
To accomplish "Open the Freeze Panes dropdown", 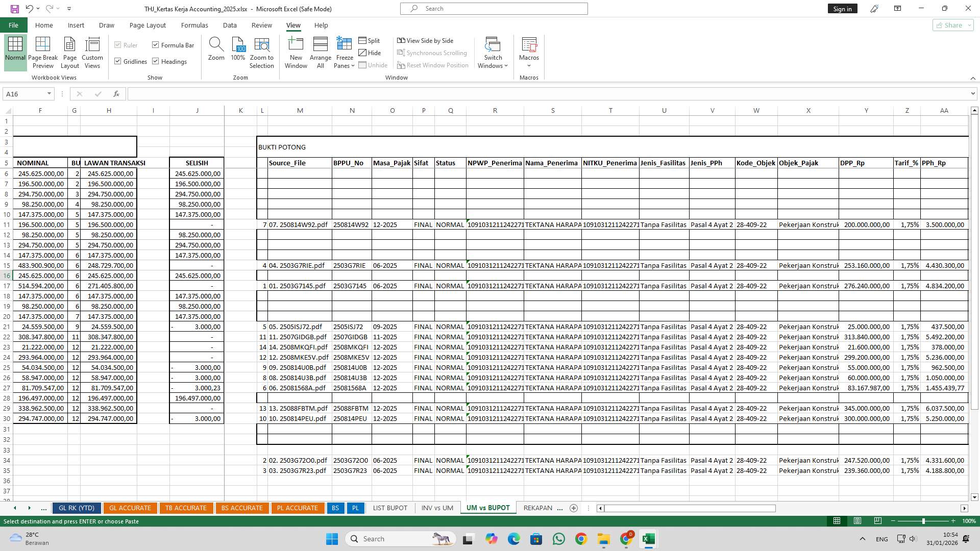I will [x=344, y=51].
